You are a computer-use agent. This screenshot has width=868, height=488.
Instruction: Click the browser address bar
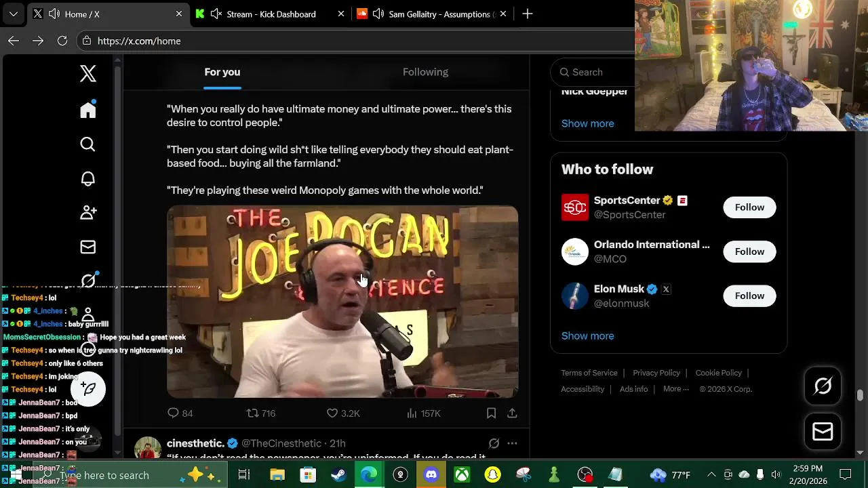tap(356, 41)
